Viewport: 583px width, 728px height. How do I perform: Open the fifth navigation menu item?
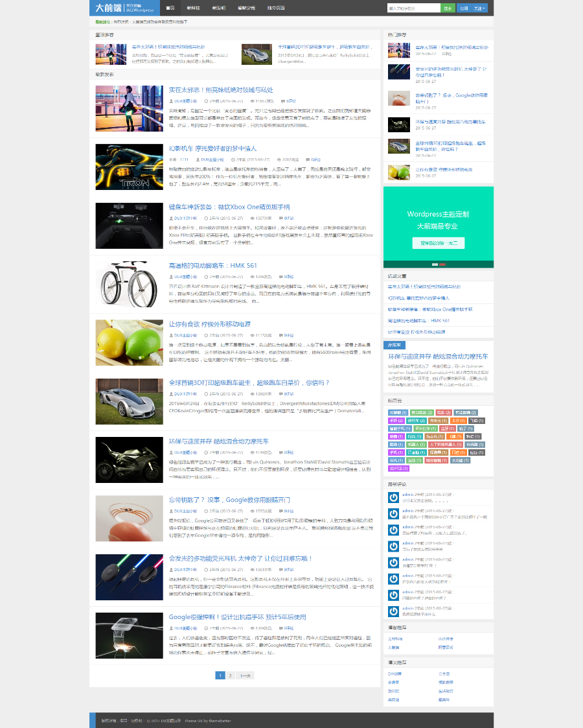tap(276, 8)
